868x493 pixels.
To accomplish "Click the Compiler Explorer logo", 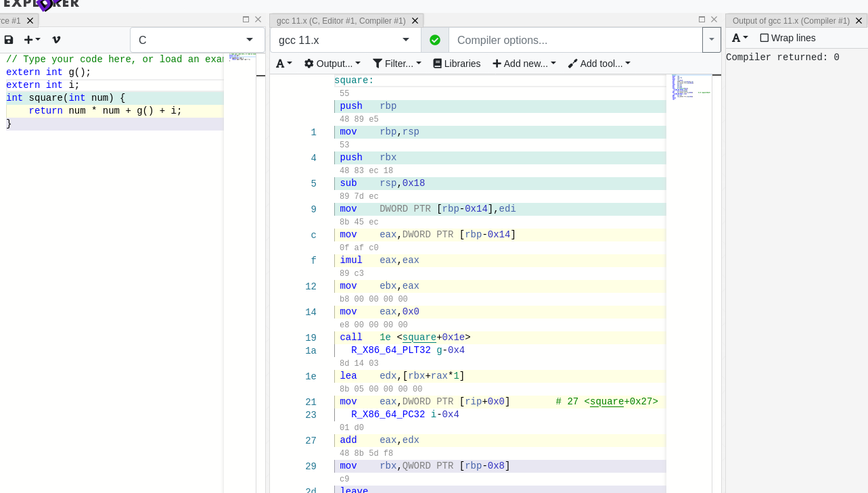I will click(x=41, y=4).
